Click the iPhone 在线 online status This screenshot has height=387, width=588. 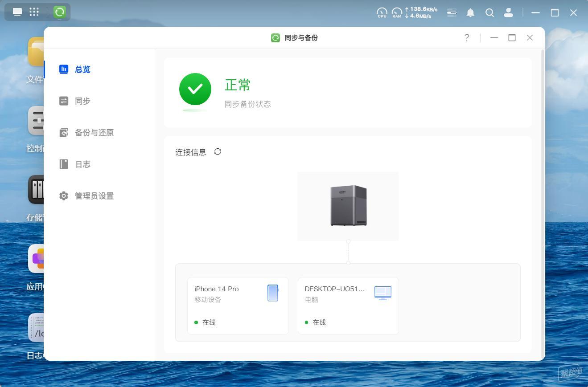[205, 322]
